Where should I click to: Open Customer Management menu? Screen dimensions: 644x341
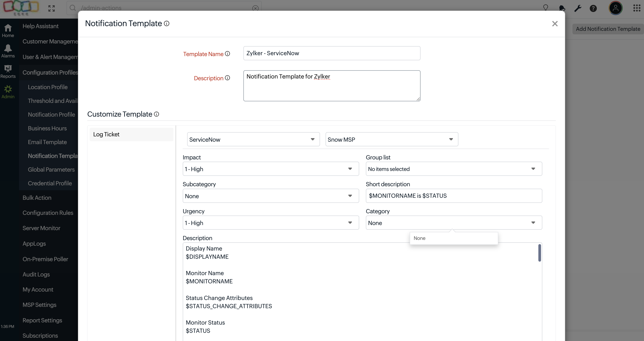click(50, 41)
